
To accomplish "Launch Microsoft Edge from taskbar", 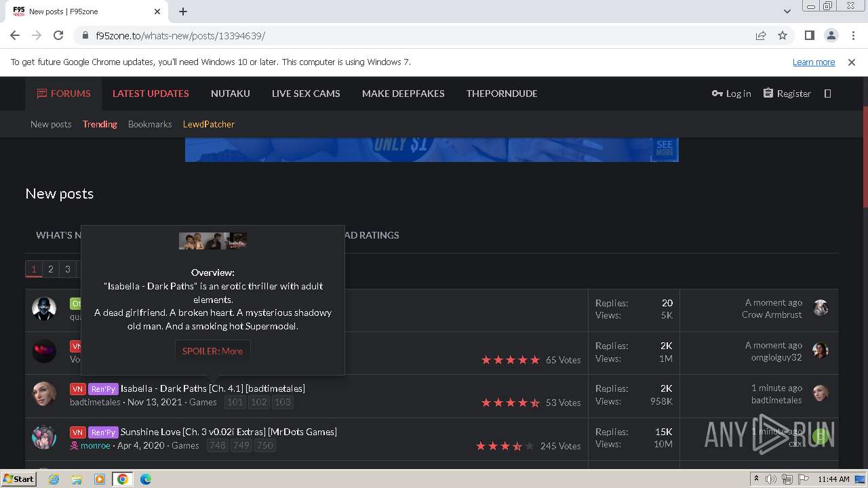I will point(146,479).
